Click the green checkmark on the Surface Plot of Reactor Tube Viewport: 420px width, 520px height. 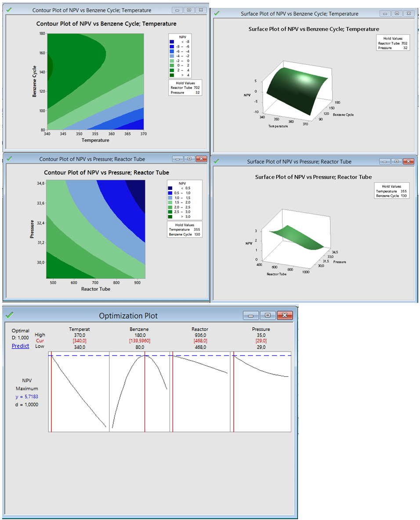click(216, 162)
